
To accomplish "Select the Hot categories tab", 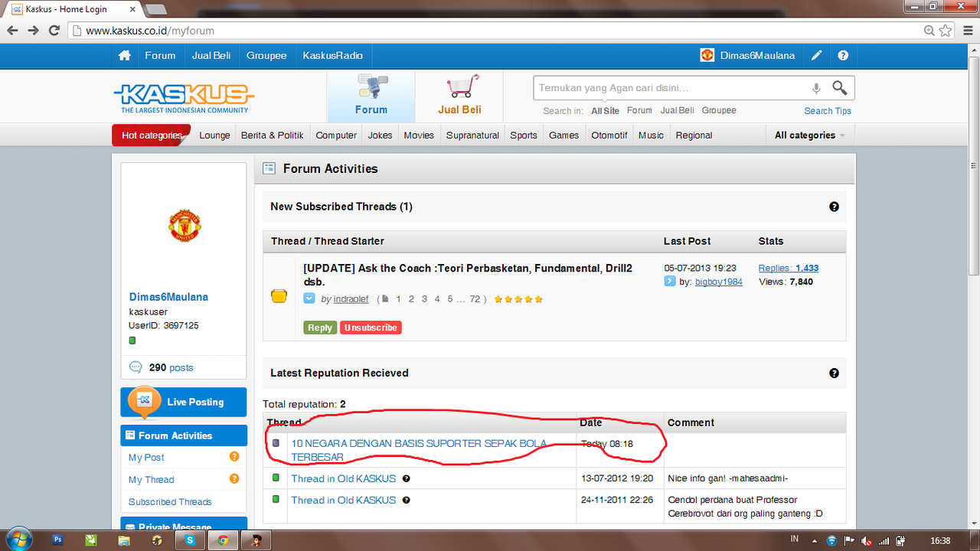I will (x=152, y=135).
